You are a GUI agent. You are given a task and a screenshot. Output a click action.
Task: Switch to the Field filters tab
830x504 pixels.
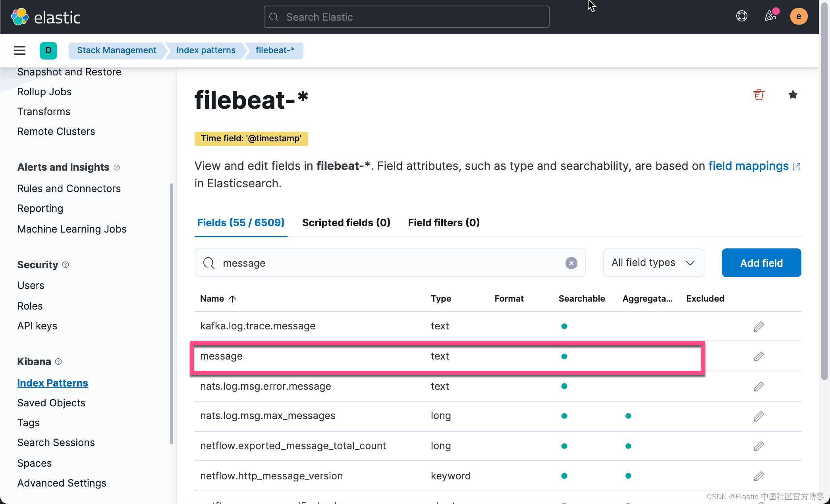click(443, 223)
